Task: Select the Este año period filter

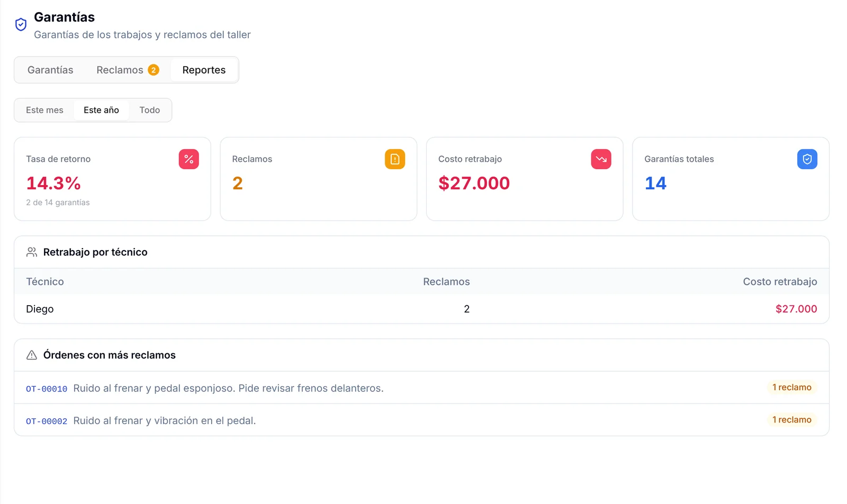Action: 101,110
